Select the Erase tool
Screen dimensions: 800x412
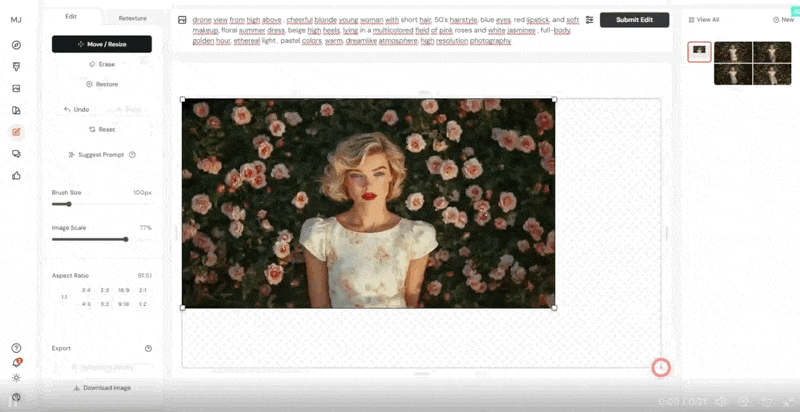(102, 64)
